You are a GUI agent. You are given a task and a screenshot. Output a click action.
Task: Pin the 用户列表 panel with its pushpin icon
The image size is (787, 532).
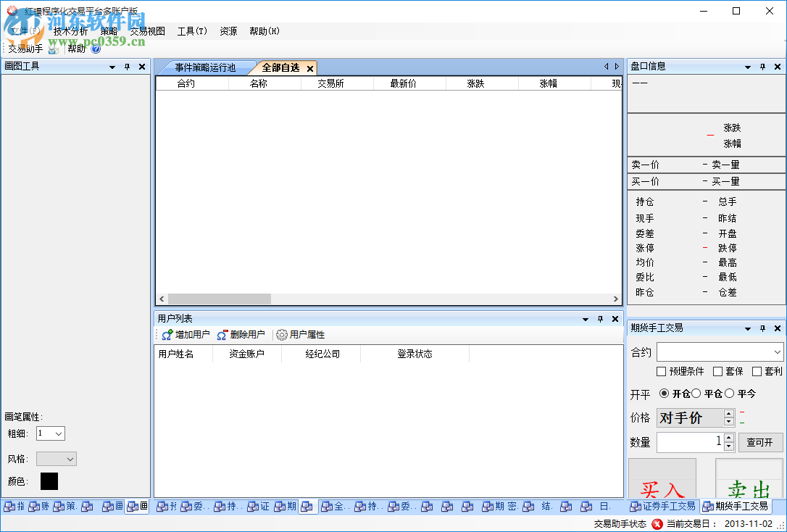point(600,318)
